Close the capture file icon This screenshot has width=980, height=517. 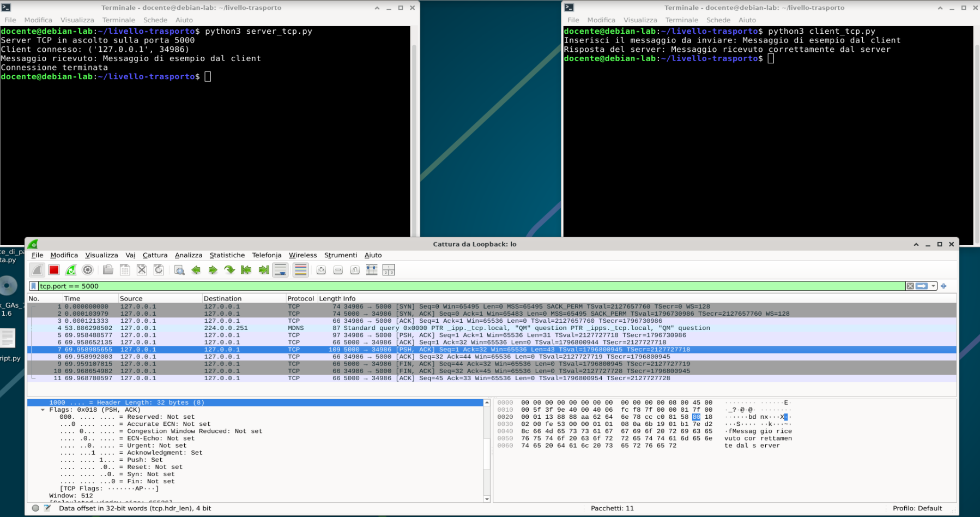pyautogui.click(x=142, y=270)
